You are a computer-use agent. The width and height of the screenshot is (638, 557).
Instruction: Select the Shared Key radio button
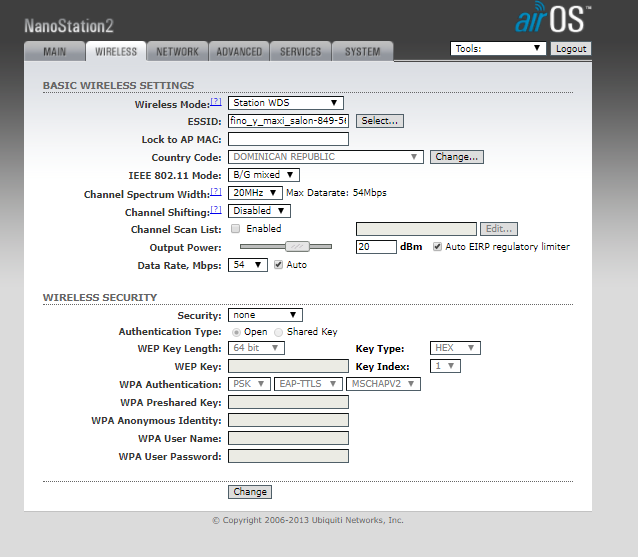[x=278, y=332]
